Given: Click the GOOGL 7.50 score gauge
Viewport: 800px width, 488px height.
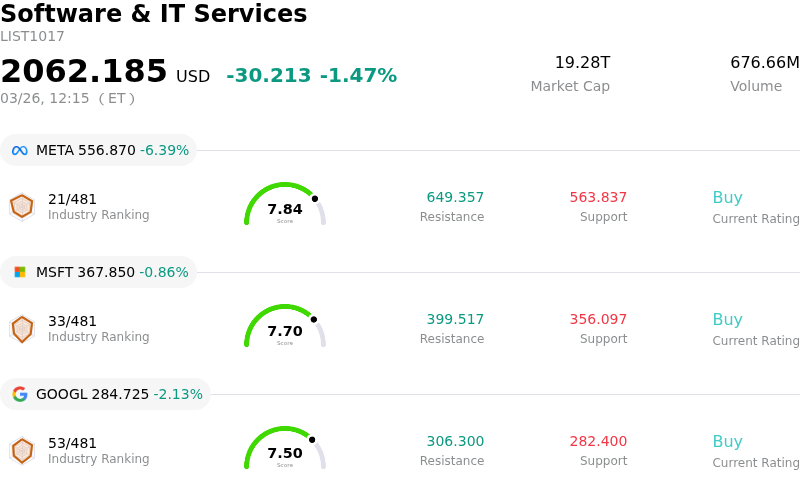Looking at the screenshot, I should click(285, 450).
